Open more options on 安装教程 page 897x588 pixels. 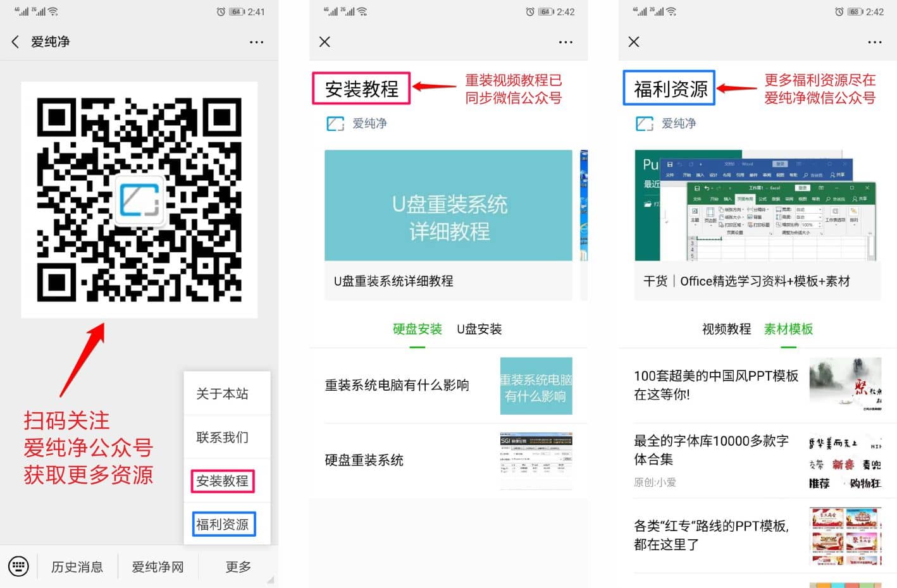[x=565, y=42]
